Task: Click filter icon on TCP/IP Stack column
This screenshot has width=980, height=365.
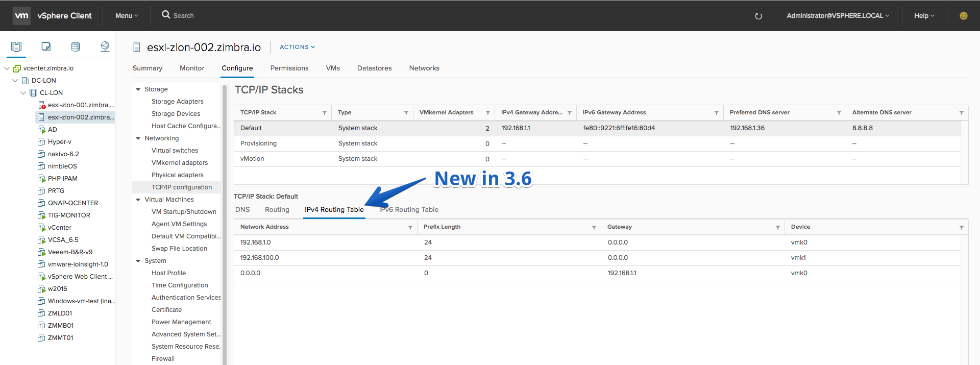Action: 325,113
